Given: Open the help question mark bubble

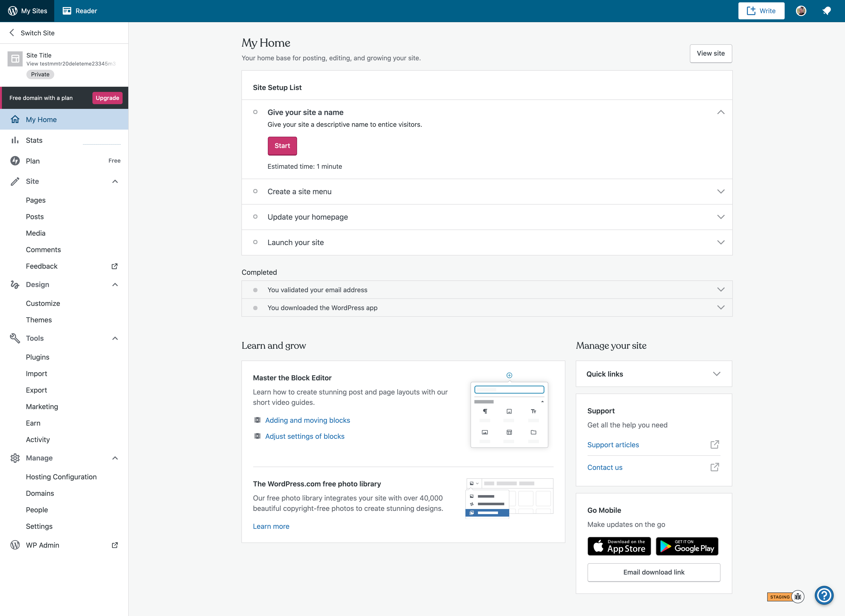Looking at the screenshot, I should (824, 595).
